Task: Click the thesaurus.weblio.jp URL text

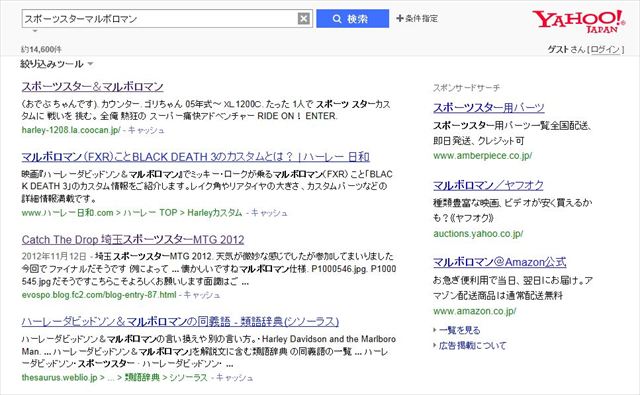Action: point(60,377)
